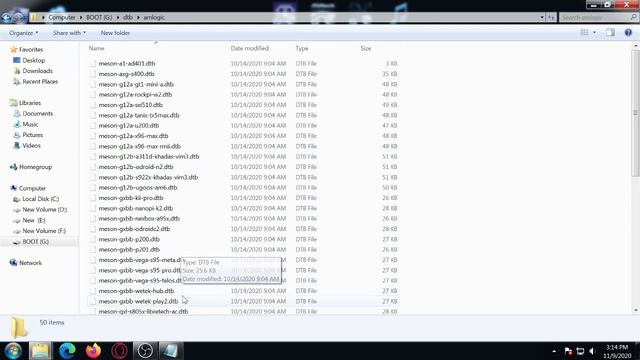Open OBS Studio from the taskbar
The image size is (640, 360).
(x=145, y=351)
